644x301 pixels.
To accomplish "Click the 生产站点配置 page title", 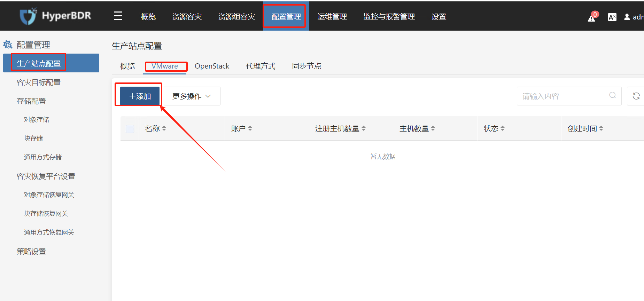I will (x=137, y=46).
